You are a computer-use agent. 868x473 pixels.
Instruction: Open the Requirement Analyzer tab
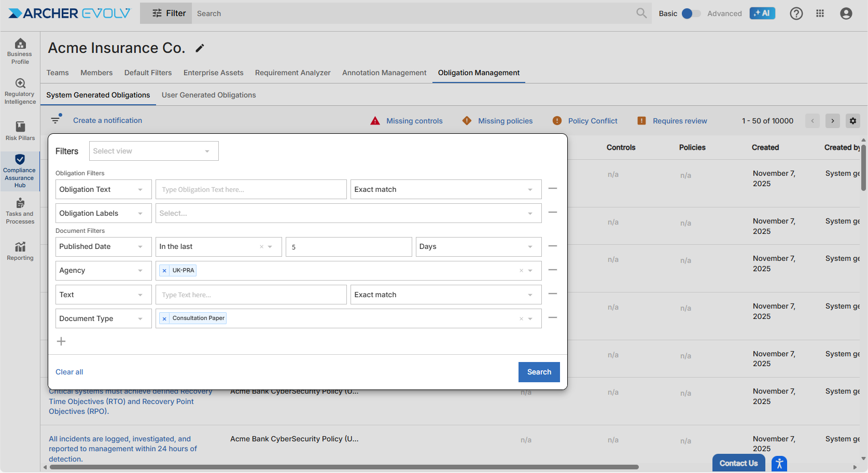point(292,73)
